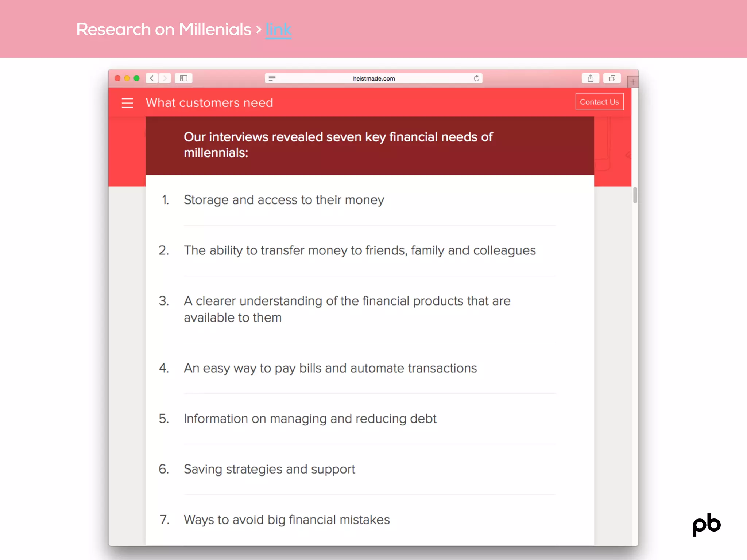747x560 pixels.
Task: Open the Share icon in toolbar
Action: [591, 78]
